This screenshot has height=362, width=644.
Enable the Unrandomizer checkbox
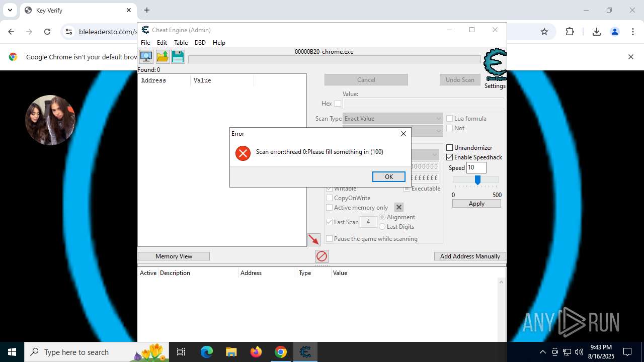click(x=450, y=148)
